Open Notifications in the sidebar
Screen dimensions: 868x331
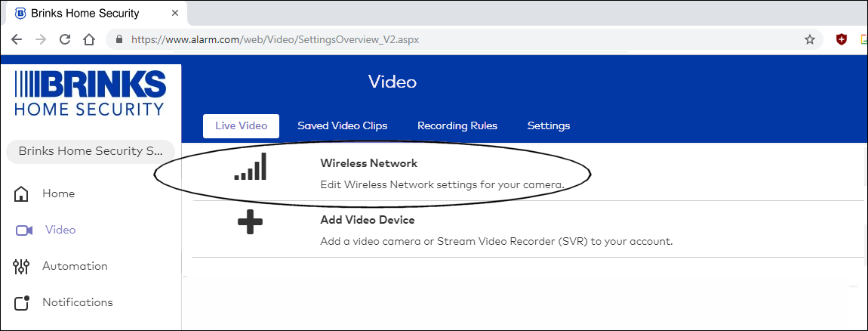click(x=78, y=302)
